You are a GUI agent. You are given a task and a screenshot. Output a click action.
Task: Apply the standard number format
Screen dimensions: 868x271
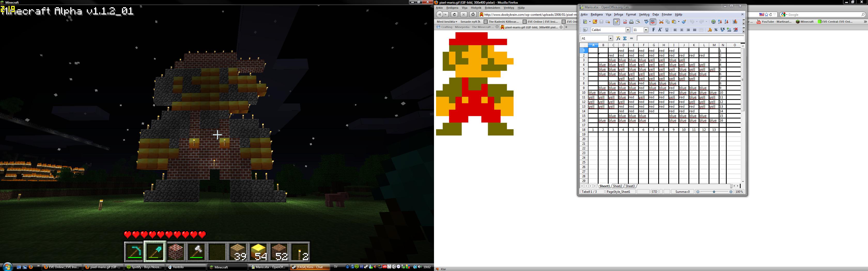[723, 30]
